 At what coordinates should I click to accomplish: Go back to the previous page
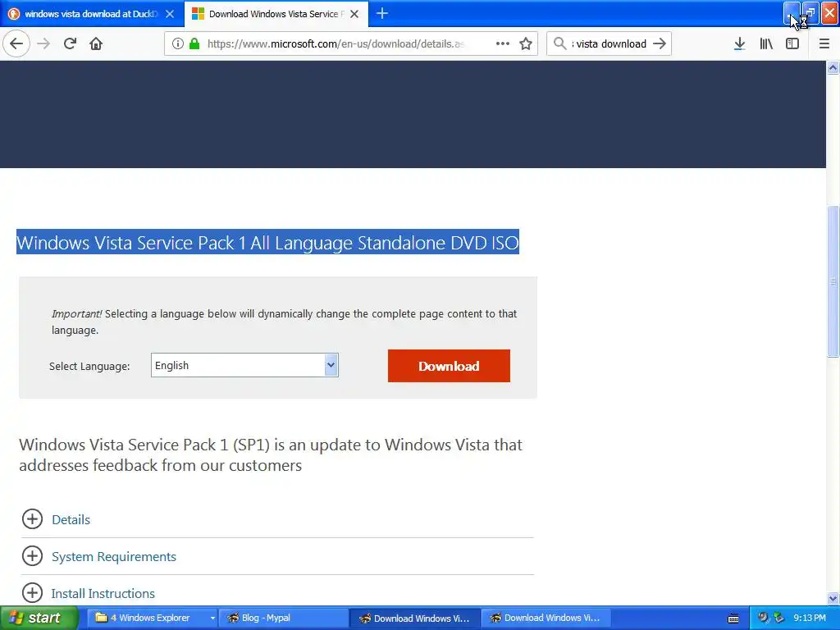click(16, 43)
